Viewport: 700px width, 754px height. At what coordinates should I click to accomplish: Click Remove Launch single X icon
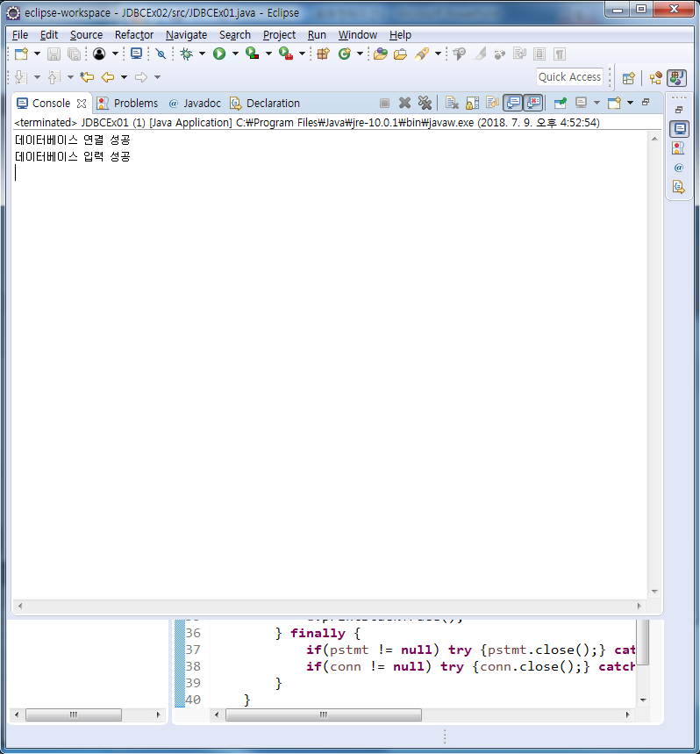405,103
